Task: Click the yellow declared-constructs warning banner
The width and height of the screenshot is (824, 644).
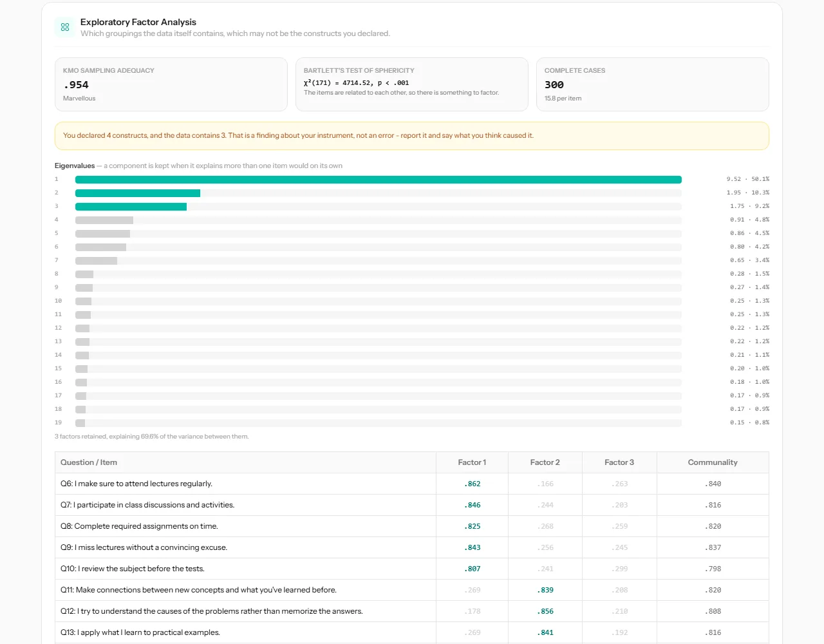Action: 412,136
